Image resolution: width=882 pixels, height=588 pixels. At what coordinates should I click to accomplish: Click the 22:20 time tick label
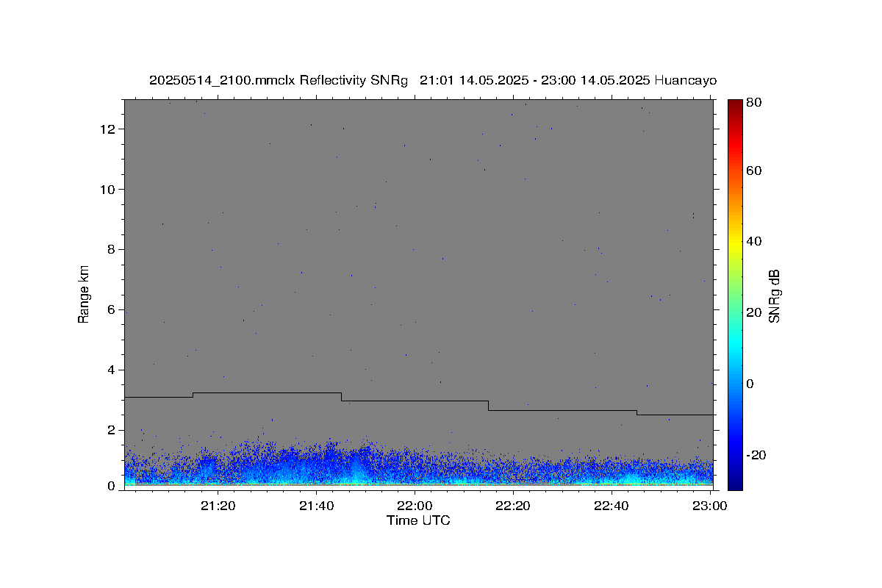point(513,506)
